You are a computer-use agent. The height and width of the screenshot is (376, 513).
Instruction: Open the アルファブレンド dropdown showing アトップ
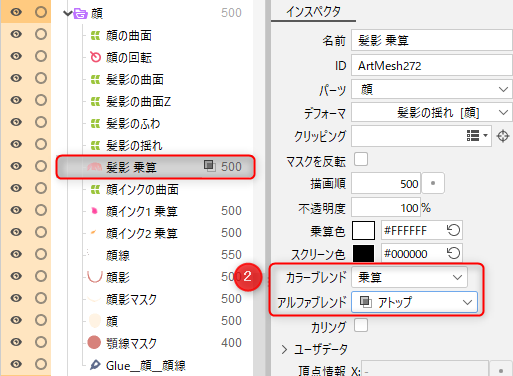click(414, 302)
